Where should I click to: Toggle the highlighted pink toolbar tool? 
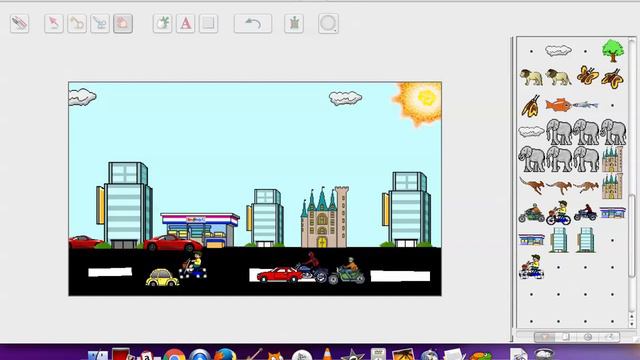coord(123,23)
